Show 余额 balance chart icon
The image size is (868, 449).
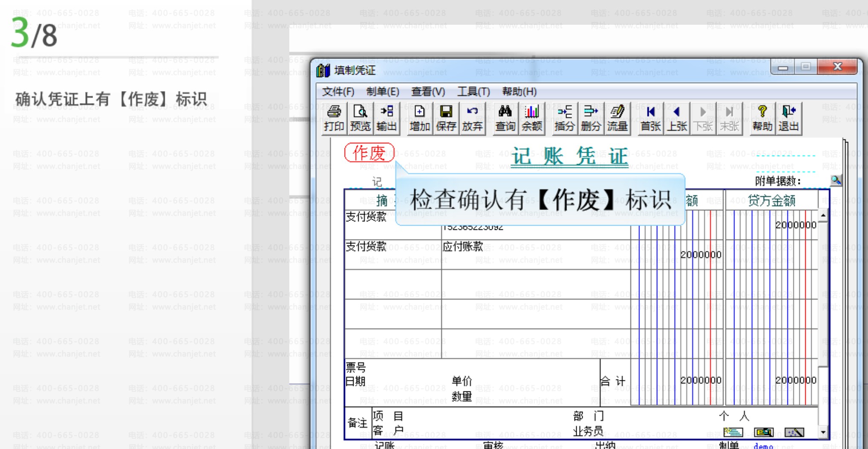(x=532, y=119)
